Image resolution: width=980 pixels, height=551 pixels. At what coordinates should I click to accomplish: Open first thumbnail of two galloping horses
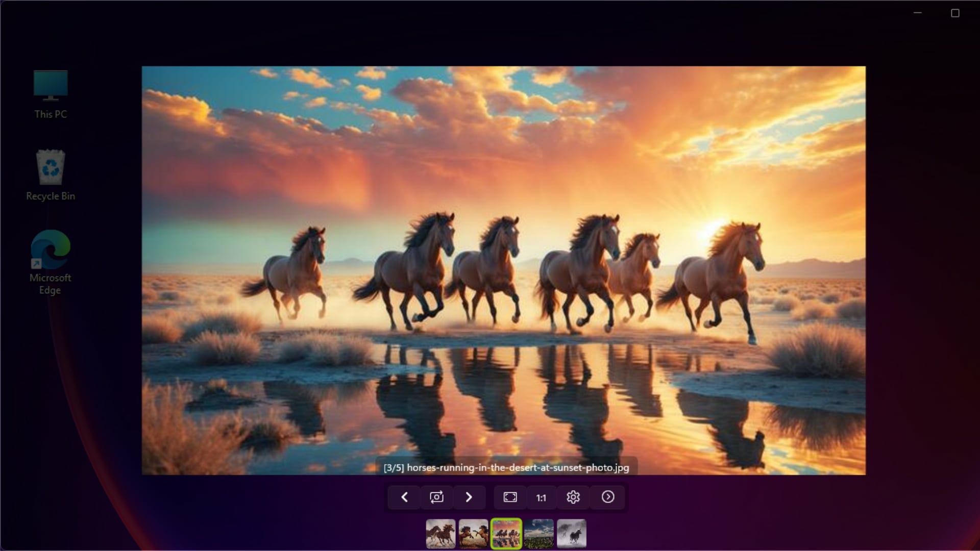click(x=440, y=534)
